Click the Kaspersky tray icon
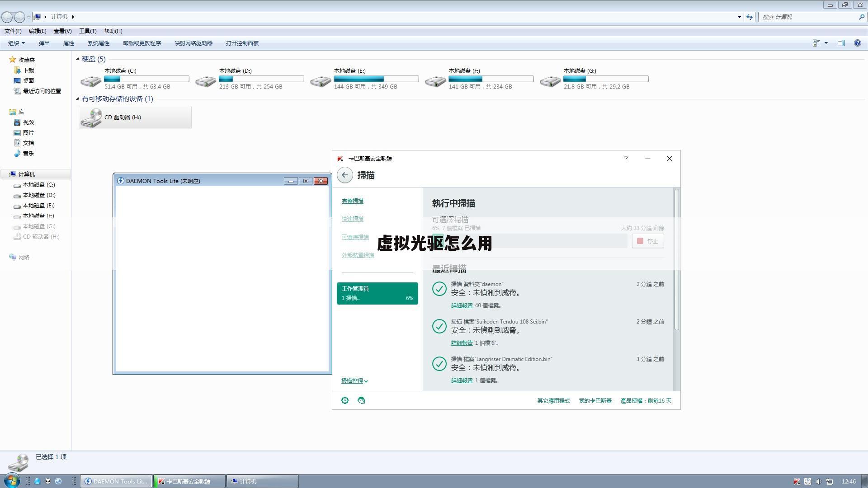868x488 pixels. pos(797,482)
